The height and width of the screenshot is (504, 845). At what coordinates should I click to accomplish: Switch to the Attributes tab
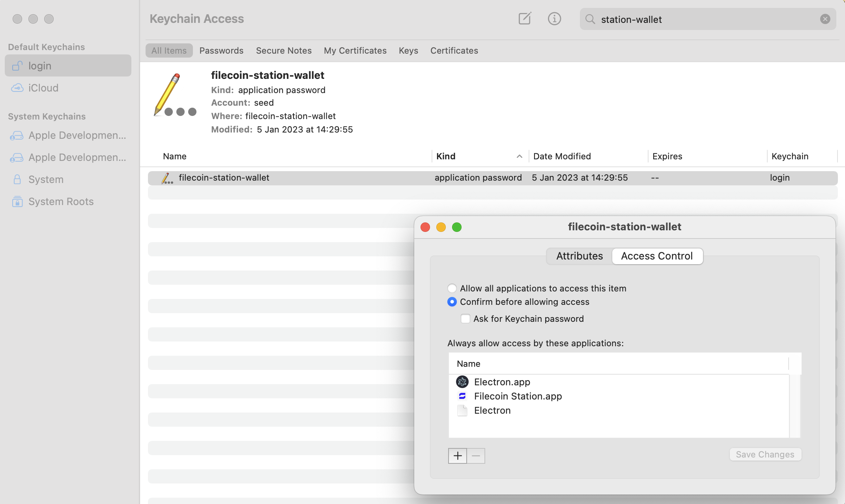point(579,256)
